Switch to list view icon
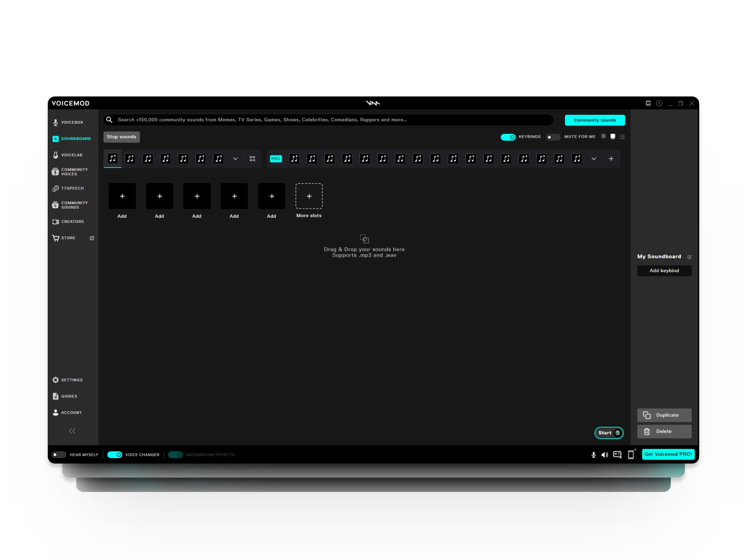The image size is (747, 560). (x=622, y=137)
